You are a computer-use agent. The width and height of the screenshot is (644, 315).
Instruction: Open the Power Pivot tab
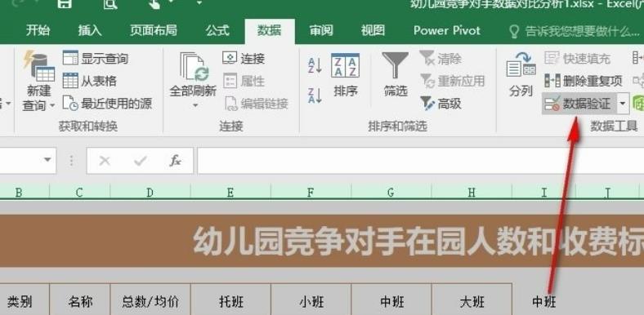pyautogui.click(x=447, y=30)
